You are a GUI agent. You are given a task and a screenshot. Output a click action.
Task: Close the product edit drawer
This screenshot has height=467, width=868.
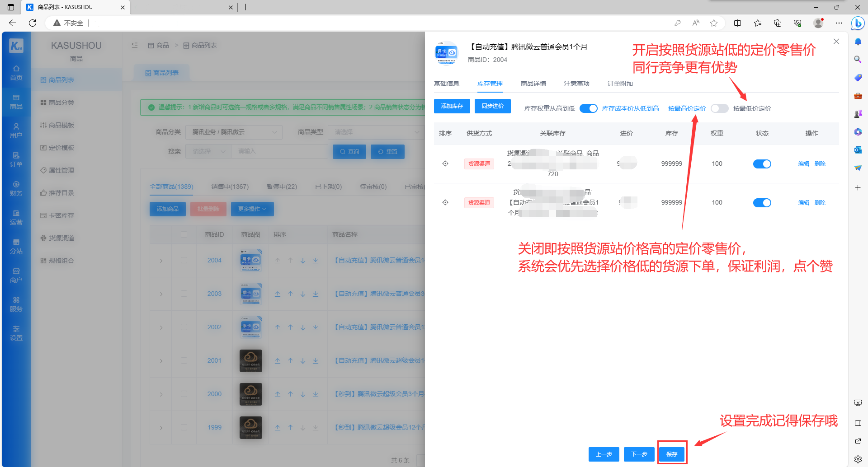click(x=836, y=42)
